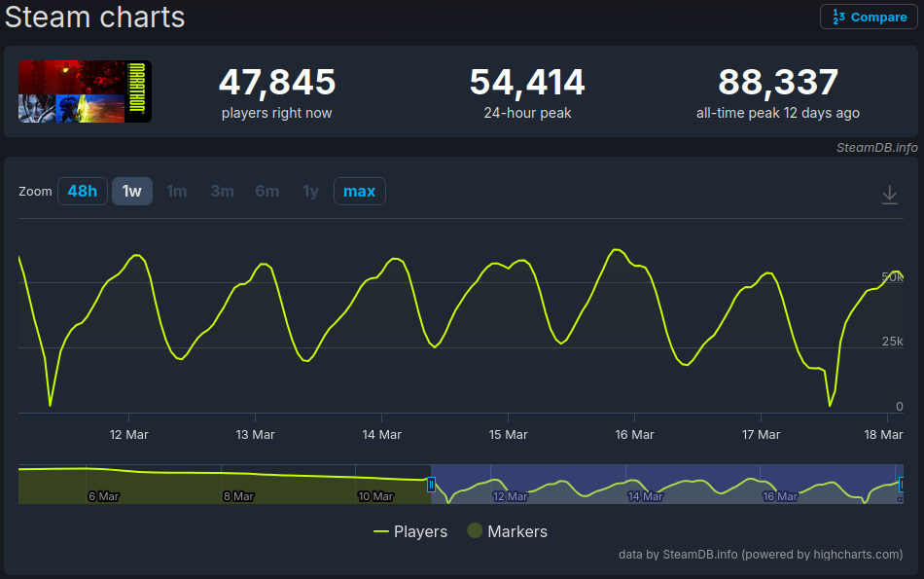Pick the 6m zoom range
The width and height of the screenshot is (924, 579).
[267, 191]
